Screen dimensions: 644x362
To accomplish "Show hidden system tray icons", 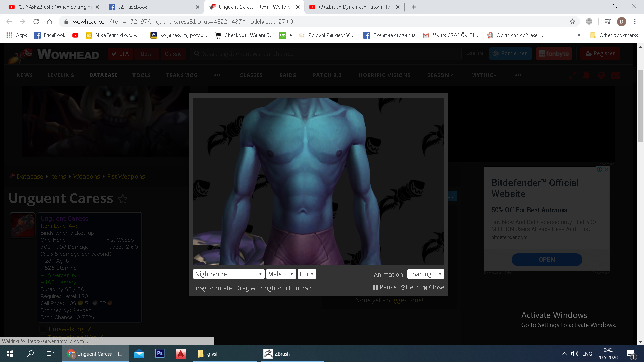I will (x=565, y=354).
